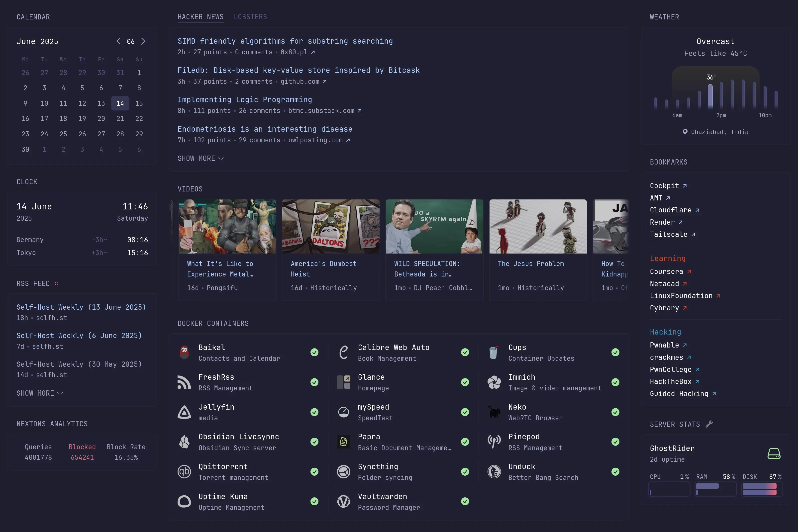Open America's Dumbest Heist video thumbnail
The height and width of the screenshot is (532, 798).
click(x=331, y=226)
